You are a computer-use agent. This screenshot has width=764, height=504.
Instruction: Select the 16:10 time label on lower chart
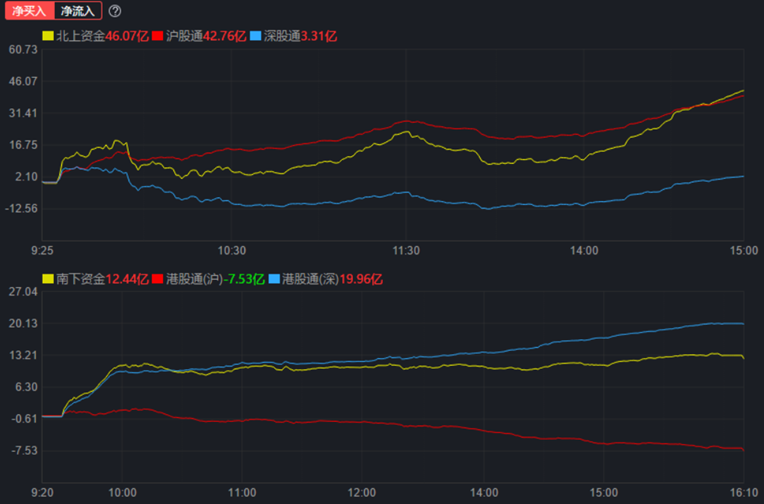741,493
